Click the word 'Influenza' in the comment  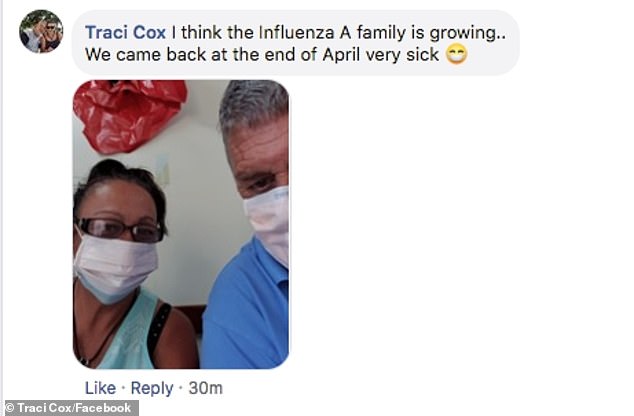click(x=296, y=32)
